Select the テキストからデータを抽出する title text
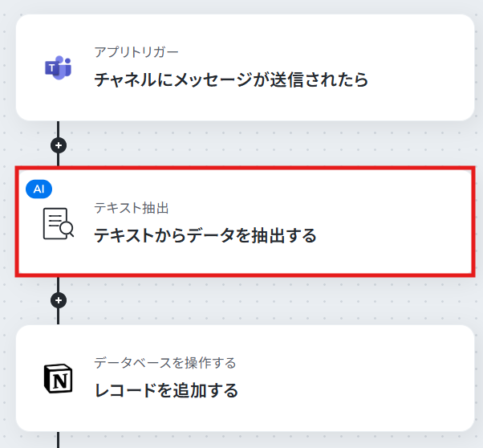483x448 pixels. click(x=205, y=235)
